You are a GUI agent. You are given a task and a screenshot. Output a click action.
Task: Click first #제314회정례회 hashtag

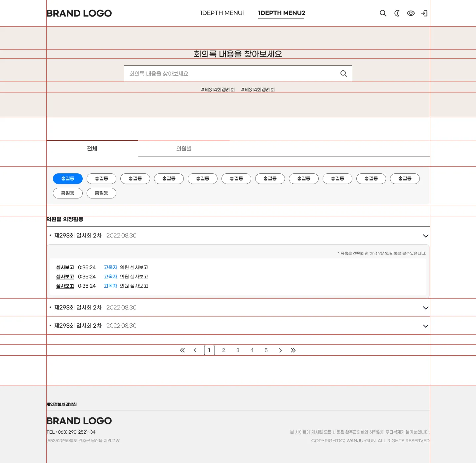pyautogui.click(x=218, y=90)
